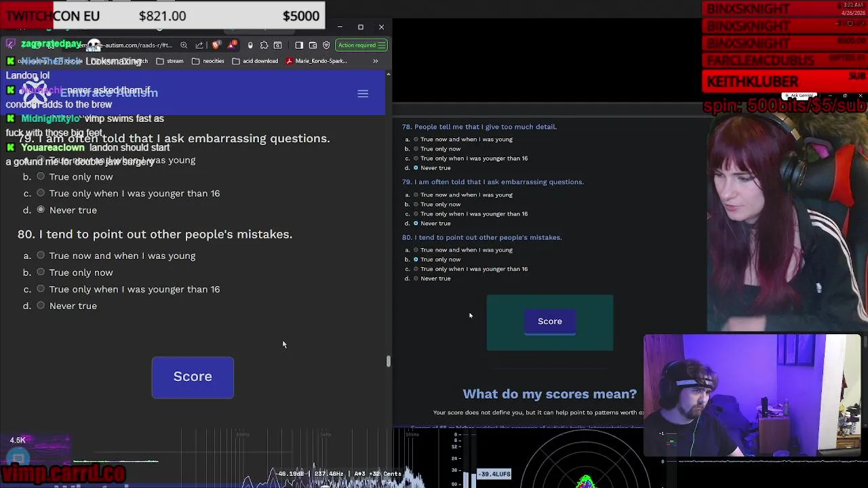868x488 pixels.
Task: Right window Q80: select True now and when young
Action: pyautogui.click(x=416, y=250)
